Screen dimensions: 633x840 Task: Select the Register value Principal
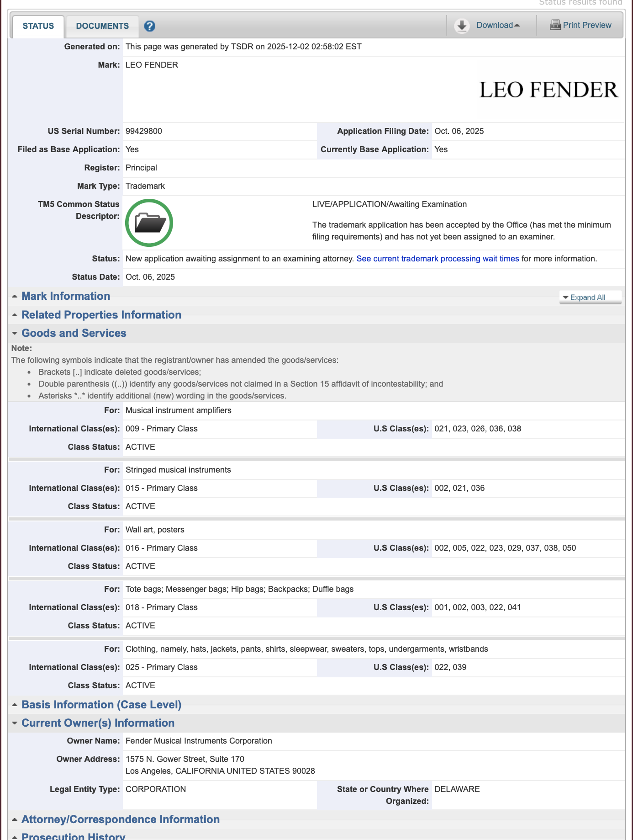[x=141, y=168]
